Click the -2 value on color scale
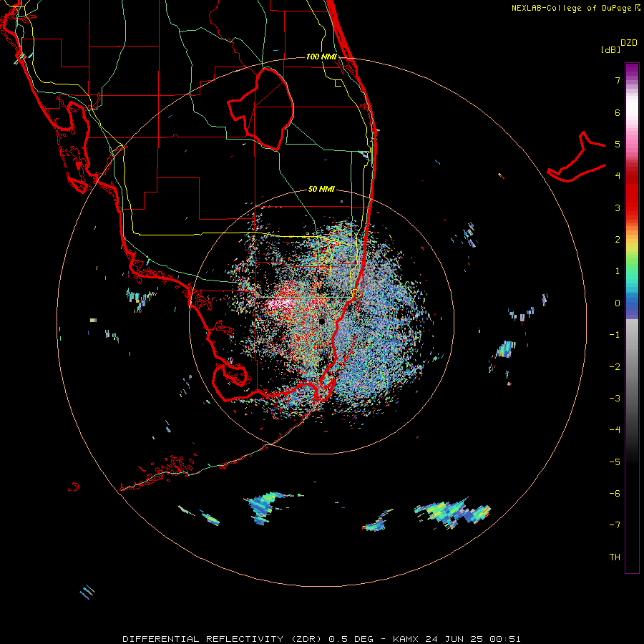 (x=615, y=367)
